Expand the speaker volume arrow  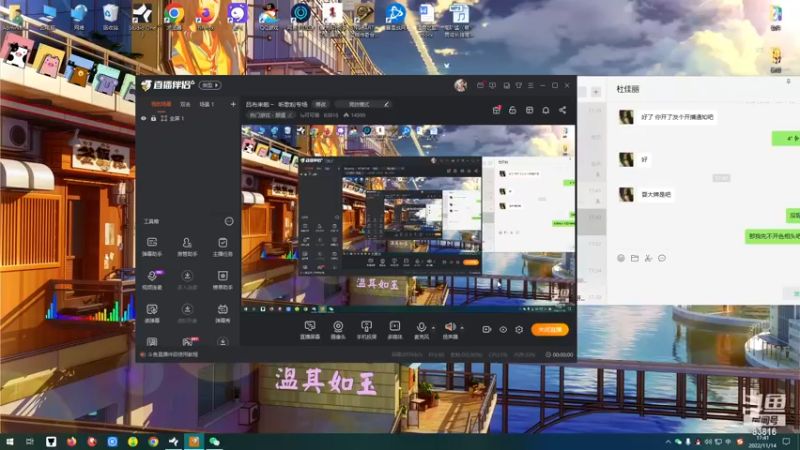tap(462, 328)
